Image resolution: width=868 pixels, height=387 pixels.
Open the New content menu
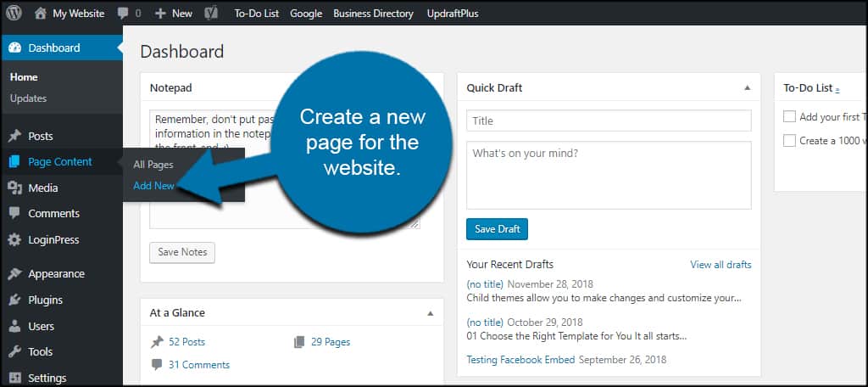[x=182, y=14]
